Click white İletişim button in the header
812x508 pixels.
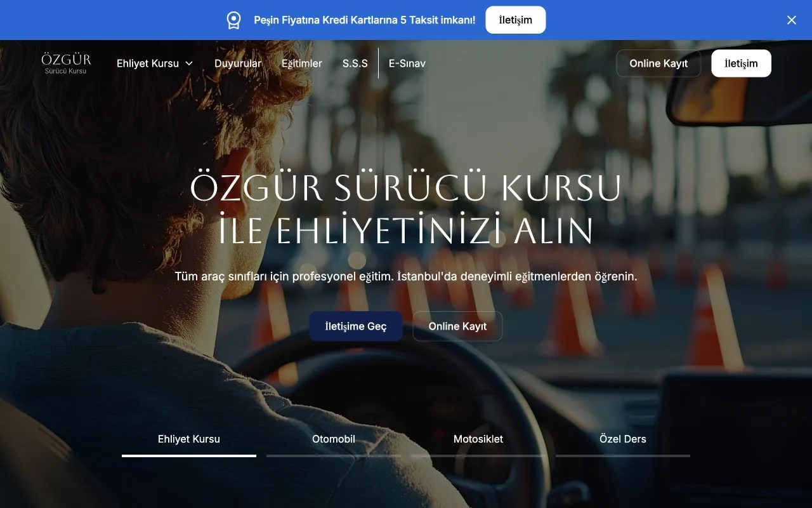pyautogui.click(x=741, y=63)
